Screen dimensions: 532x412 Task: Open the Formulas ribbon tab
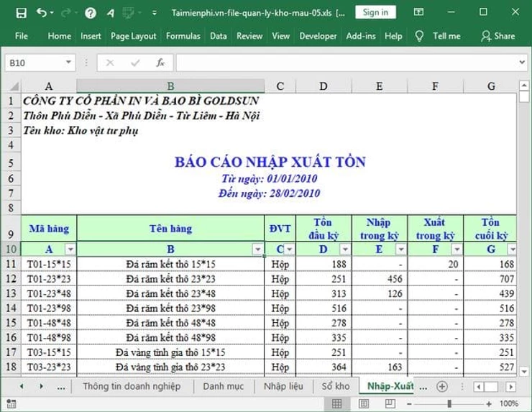coord(183,36)
